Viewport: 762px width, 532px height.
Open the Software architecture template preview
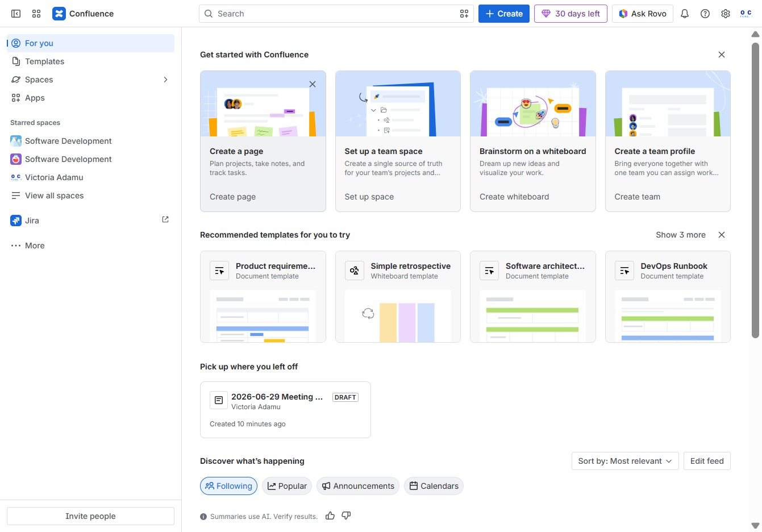[533, 316]
